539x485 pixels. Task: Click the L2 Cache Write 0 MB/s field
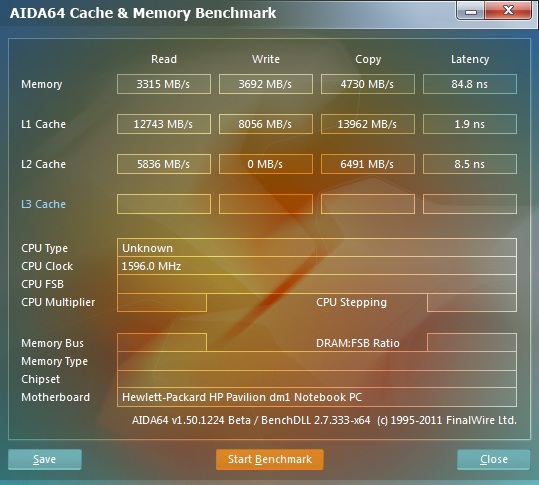coord(266,164)
